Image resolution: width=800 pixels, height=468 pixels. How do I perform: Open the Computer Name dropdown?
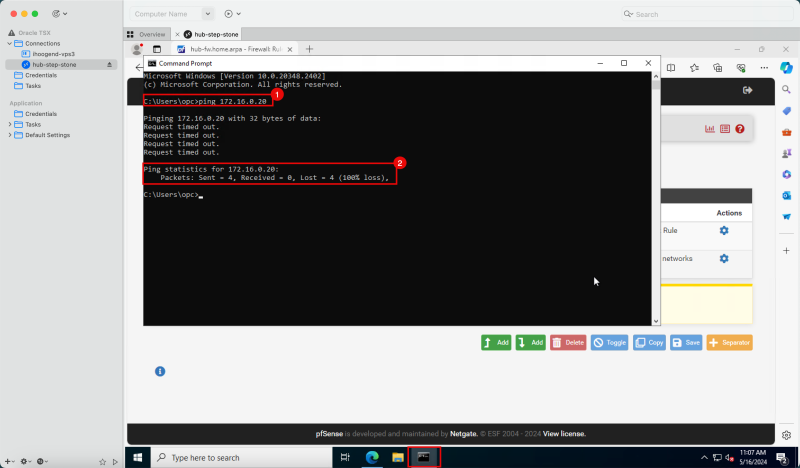(208, 14)
